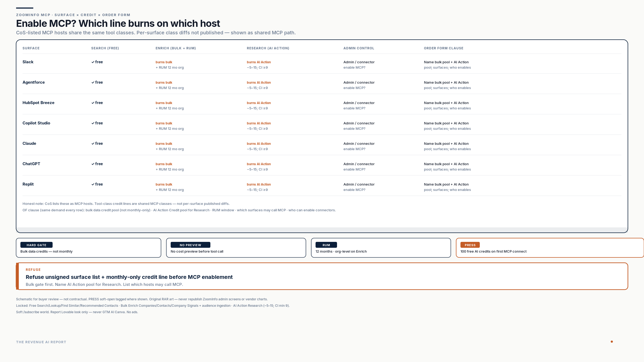Click '+ RUM 12 mo org' in ChatGPT row

click(170, 169)
